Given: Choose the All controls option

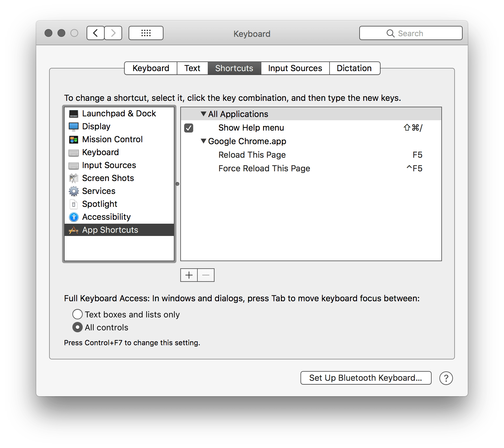Looking at the screenshot, I should point(78,327).
